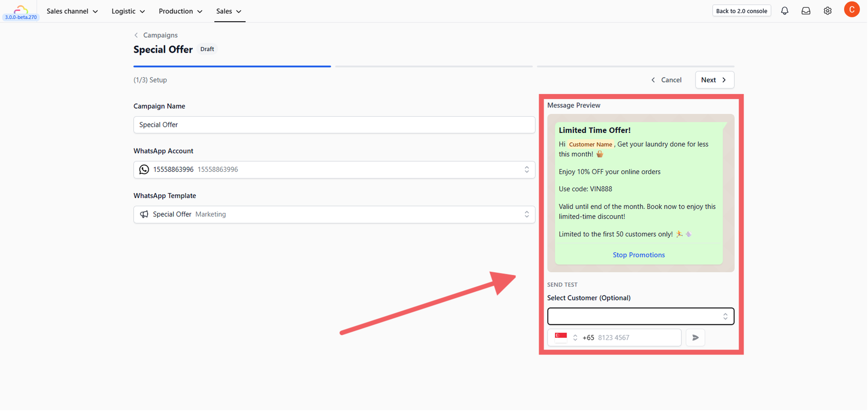Click the Next button
The width and height of the screenshot is (868, 411).
[714, 80]
